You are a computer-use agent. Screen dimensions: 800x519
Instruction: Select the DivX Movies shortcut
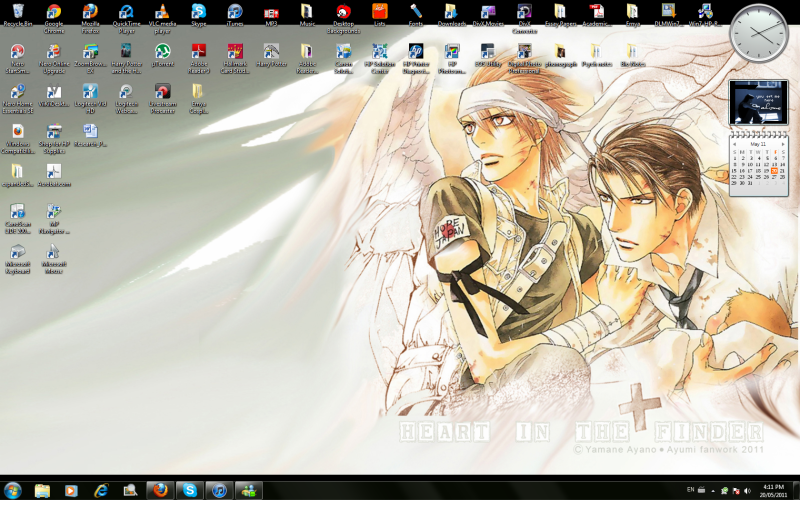click(x=488, y=15)
